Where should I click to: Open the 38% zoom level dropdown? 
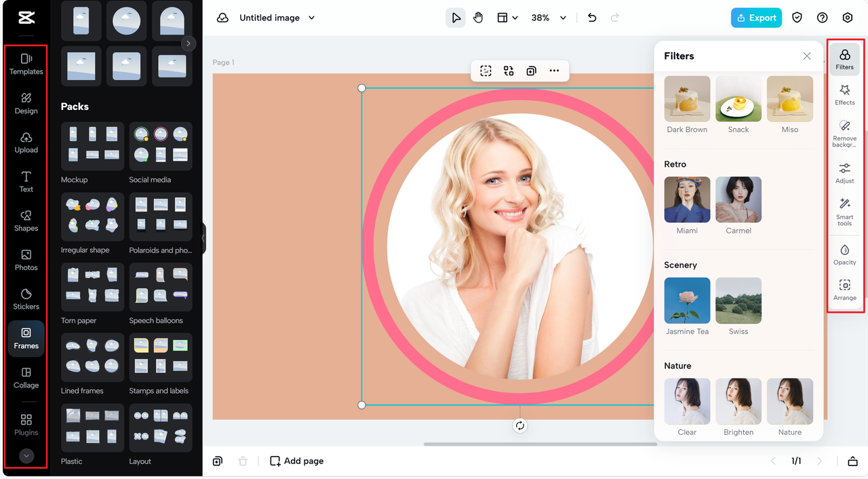[549, 18]
